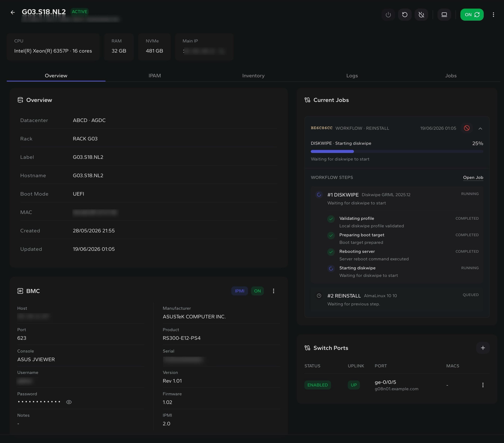The height and width of the screenshot is (443, 504).
Task: Click the diskwipe 25% progress bar
Action: (x=397, y=151)
